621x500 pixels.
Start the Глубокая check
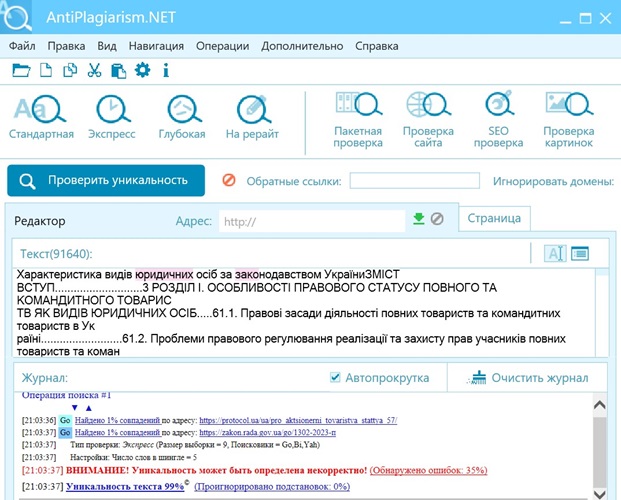coord(182,117)
